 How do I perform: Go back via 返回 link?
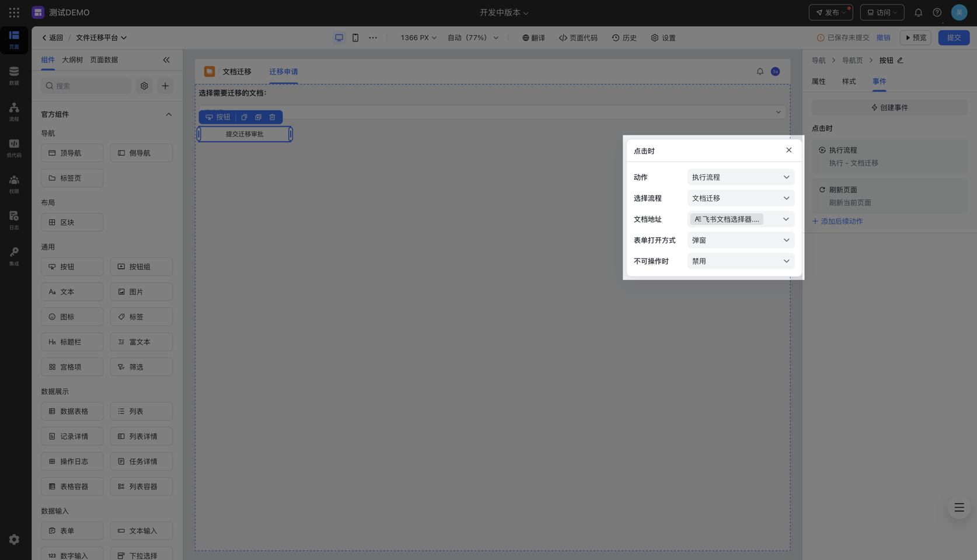(x=52, y=37)
